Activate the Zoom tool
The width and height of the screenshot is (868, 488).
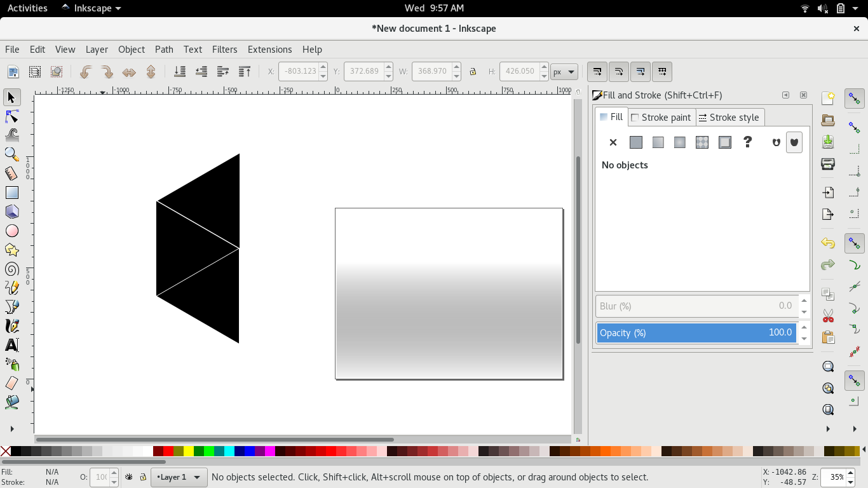[12, 154]
